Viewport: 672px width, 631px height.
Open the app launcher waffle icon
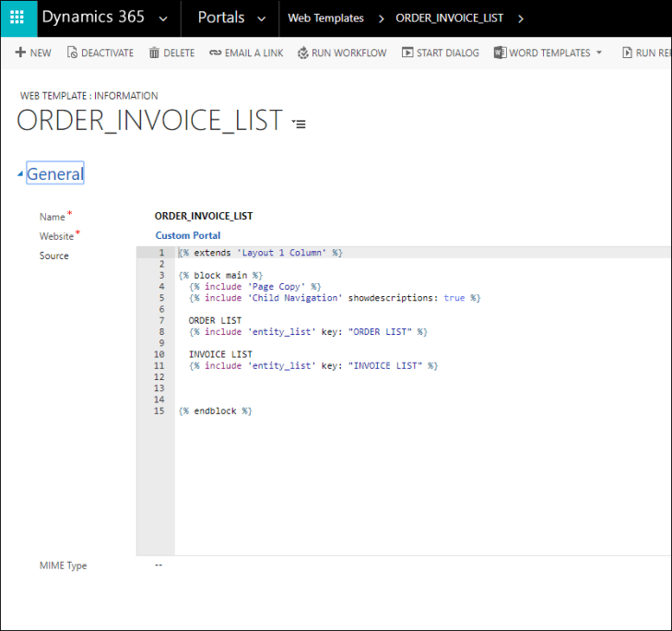18,18
